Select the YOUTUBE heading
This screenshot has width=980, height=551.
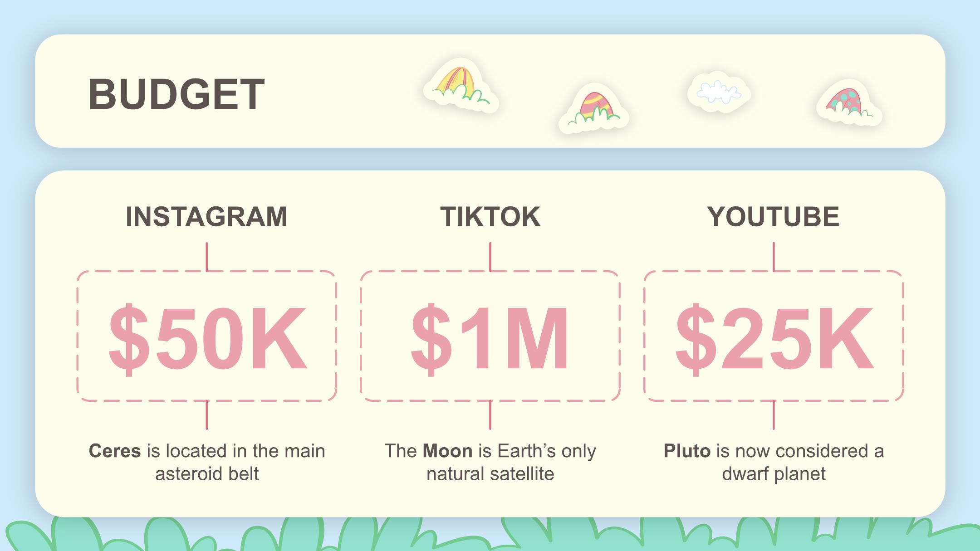[773, 217]
